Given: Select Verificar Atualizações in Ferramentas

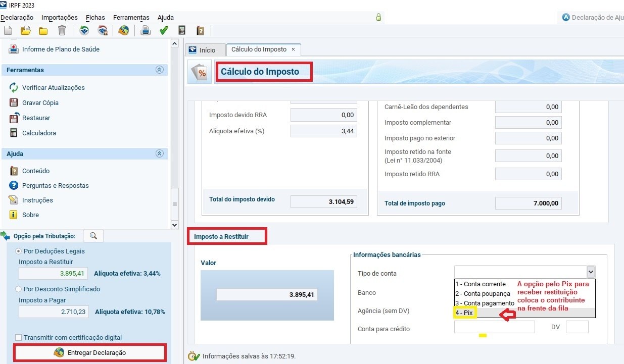Looking at the screenshot, I should [x=52, y=87].
